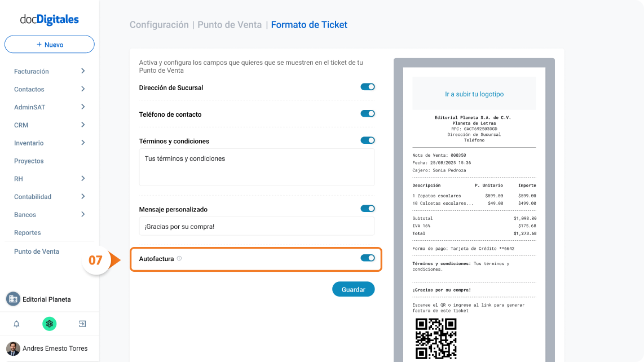The height and width of the screenshot is (362, 644).
Task: Click the Editorial Planeta building icon
Action: pyautogui.click(x=13, y=299)
